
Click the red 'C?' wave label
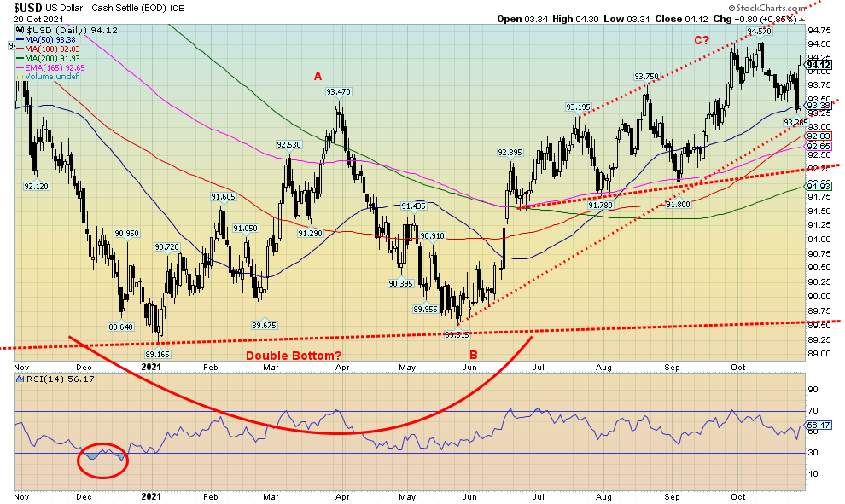pos(702,41)
